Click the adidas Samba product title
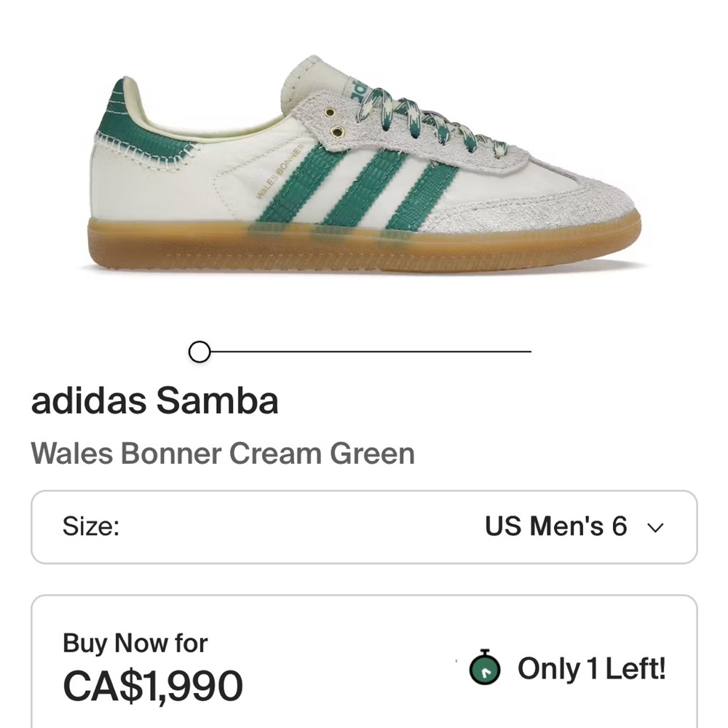Viewport: 728px width, 728px height. pos(153,399)
